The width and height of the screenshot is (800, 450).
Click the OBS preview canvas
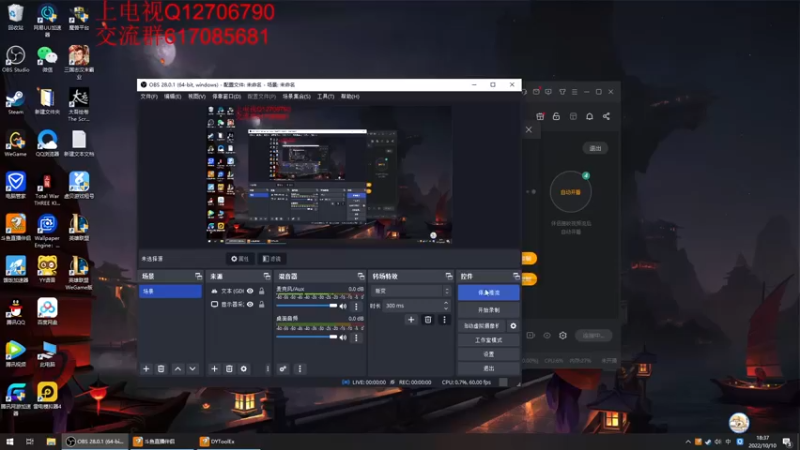coord(329,174)
